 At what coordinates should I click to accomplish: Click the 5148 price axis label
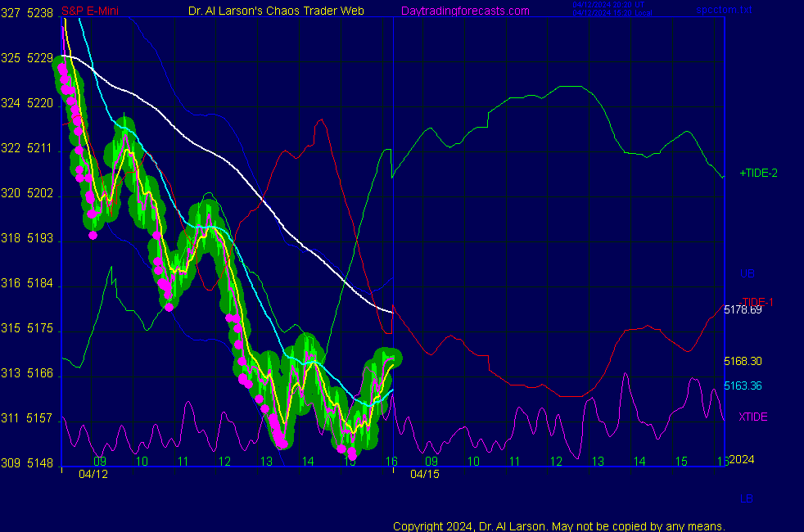click(40, 463)
